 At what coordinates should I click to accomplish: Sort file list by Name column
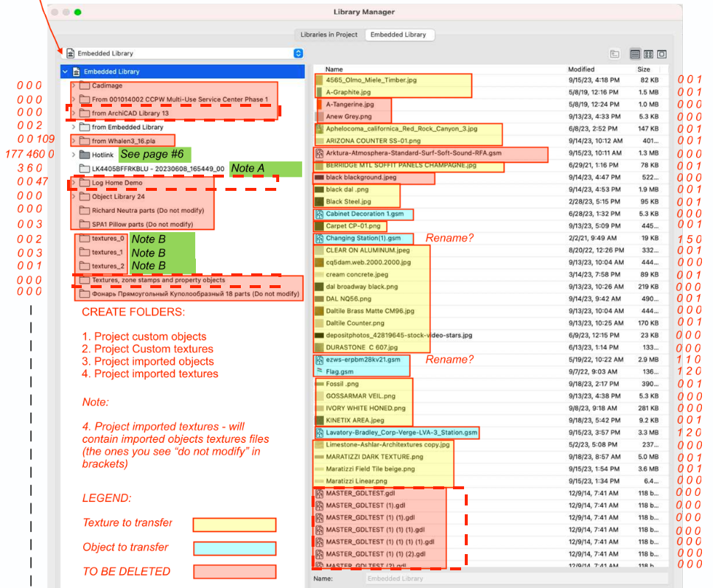[x=334, y=69]
